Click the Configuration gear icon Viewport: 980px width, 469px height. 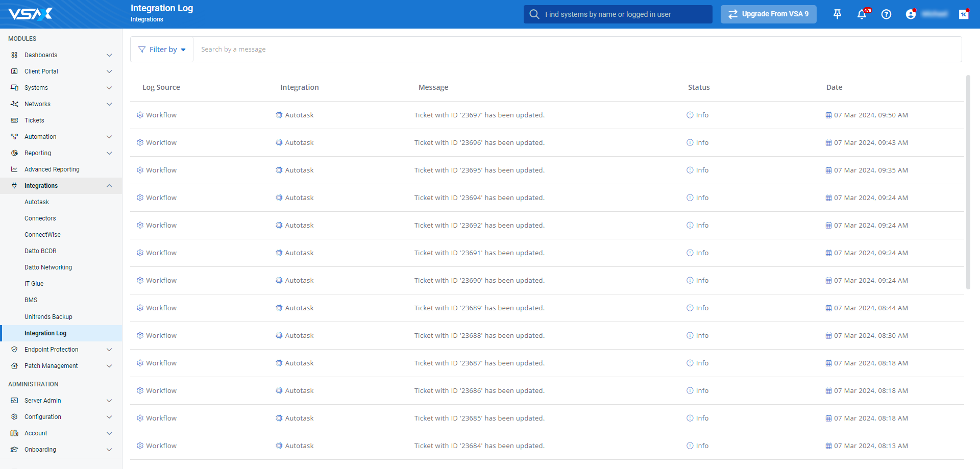(x=14, y=417)
